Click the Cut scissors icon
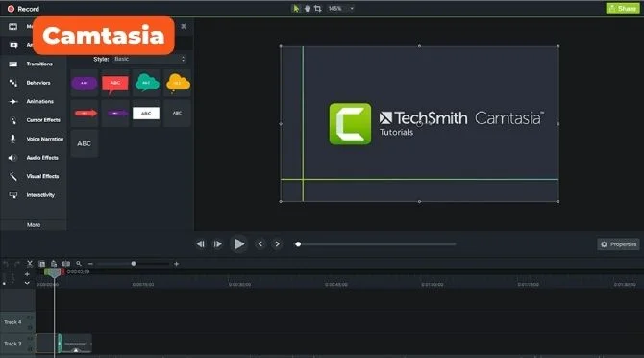 coord(30,264)
